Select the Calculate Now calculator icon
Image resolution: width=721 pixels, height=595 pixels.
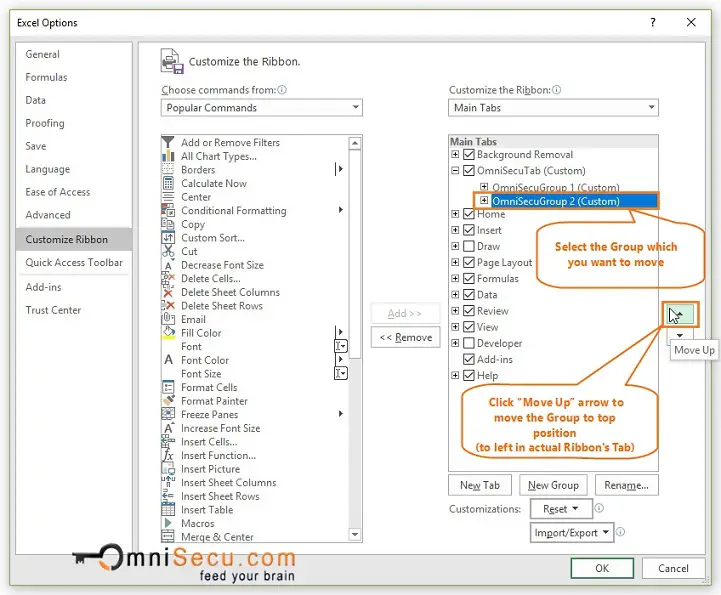pyautogui.click(x=168, y=183)
